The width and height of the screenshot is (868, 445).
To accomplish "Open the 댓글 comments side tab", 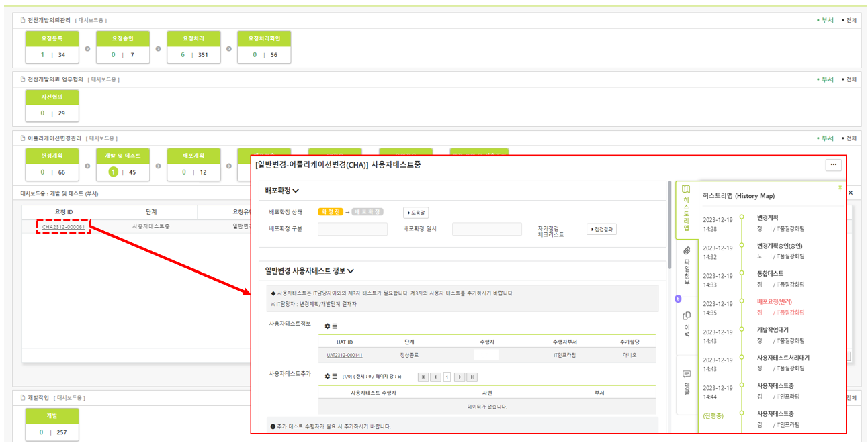I will 686,383.
